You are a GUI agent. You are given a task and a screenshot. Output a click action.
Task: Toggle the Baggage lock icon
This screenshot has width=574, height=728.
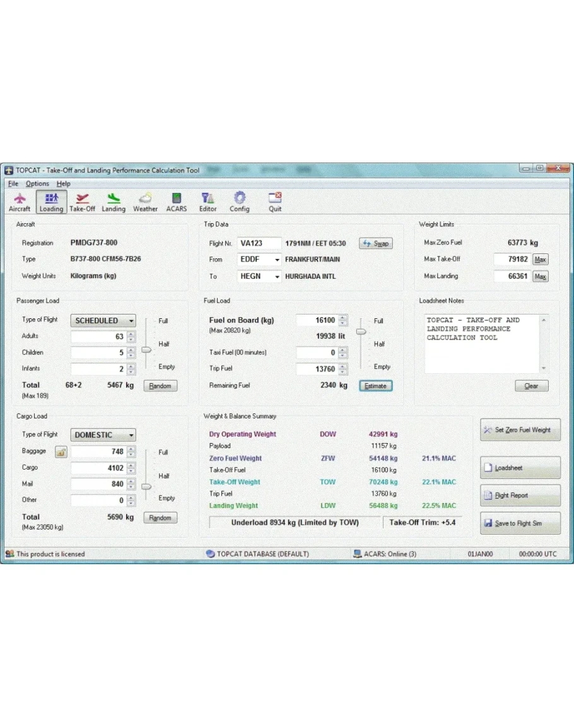click(x=61, y=452)
